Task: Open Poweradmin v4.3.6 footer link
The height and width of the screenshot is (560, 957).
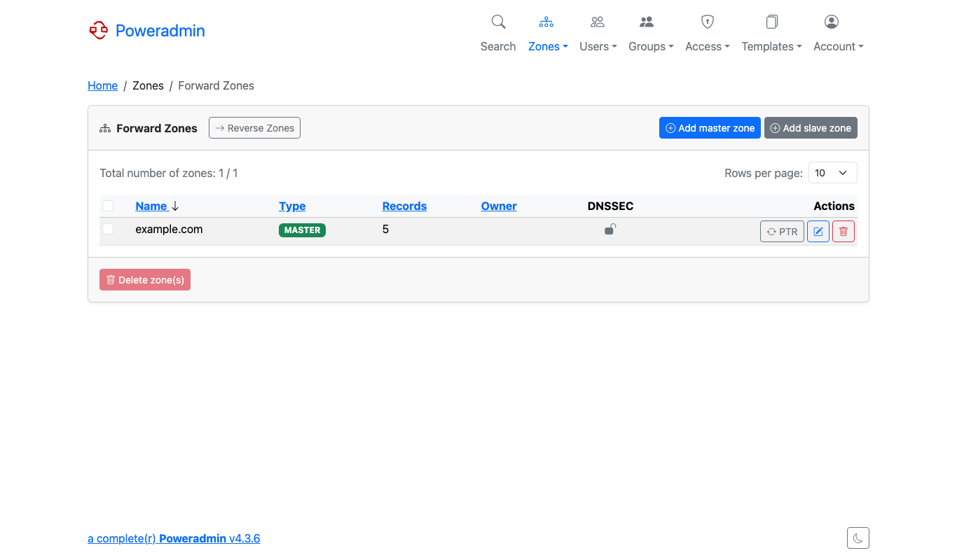Action: [x=174, y=538]
